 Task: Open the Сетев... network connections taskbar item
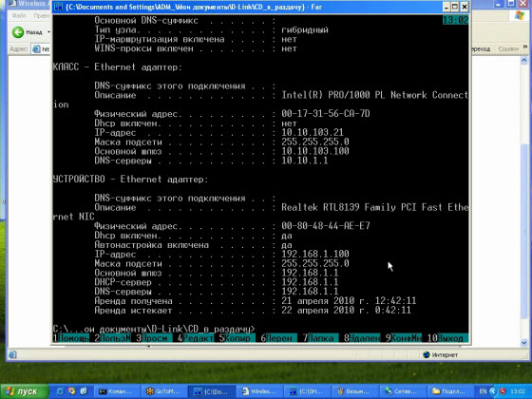click(401, 391)
